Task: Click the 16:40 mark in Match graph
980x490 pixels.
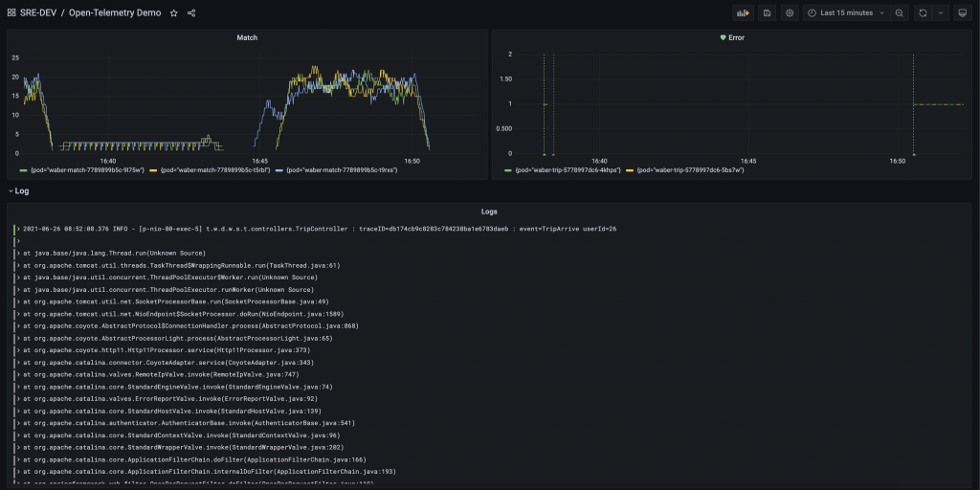Action: point(107,161)
